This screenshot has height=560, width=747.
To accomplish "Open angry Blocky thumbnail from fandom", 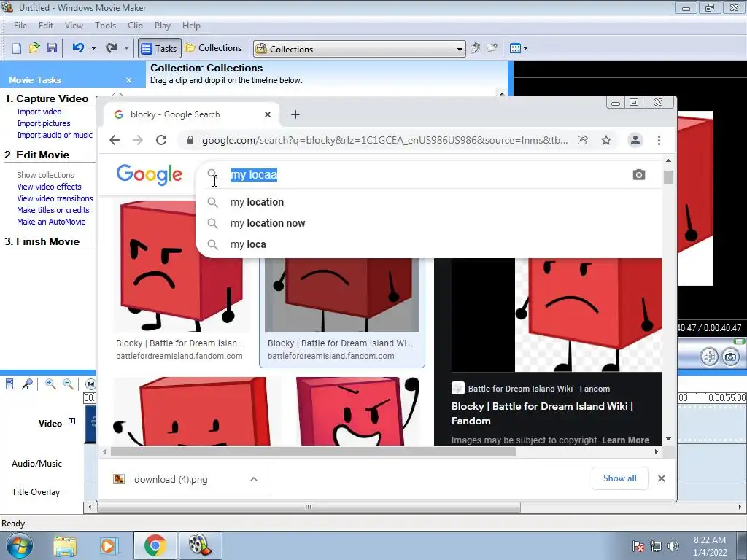I will coord(182,265).
